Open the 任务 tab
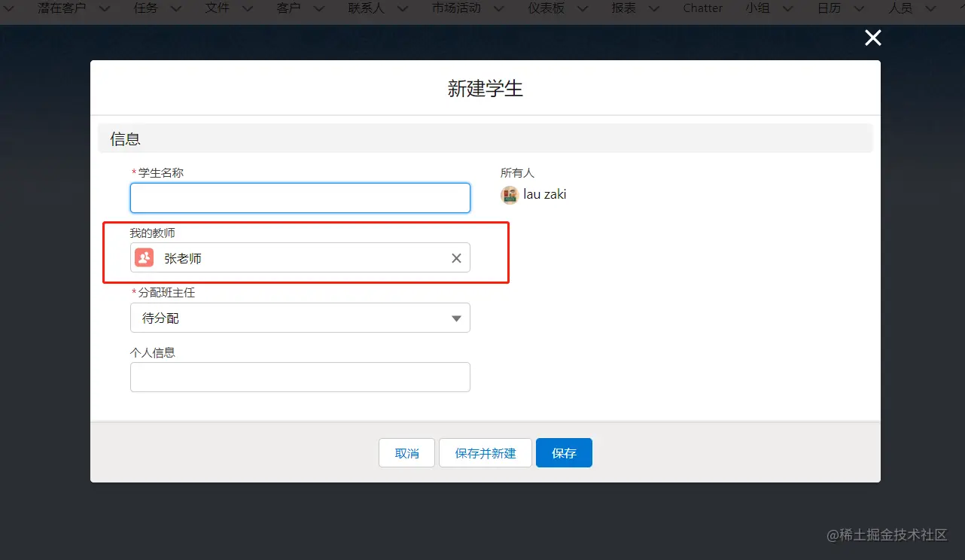This screenshot has height=560, width=965. pyautogui.click(x=146, y=8)
